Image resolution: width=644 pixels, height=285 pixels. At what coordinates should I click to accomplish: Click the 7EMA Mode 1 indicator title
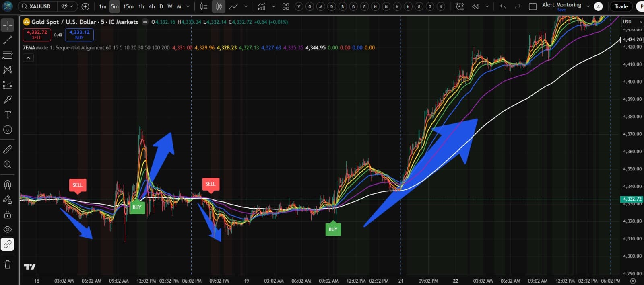coord(96,47)
